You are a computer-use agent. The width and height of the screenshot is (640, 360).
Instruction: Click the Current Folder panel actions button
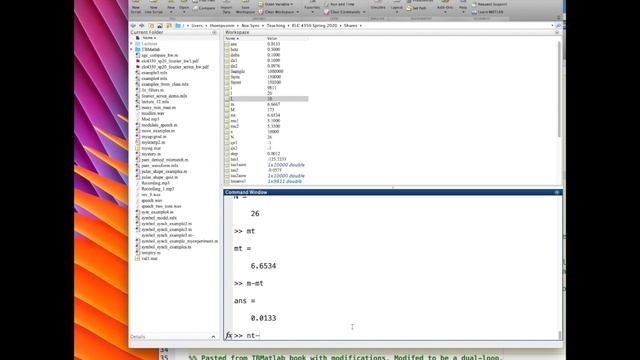215,32
